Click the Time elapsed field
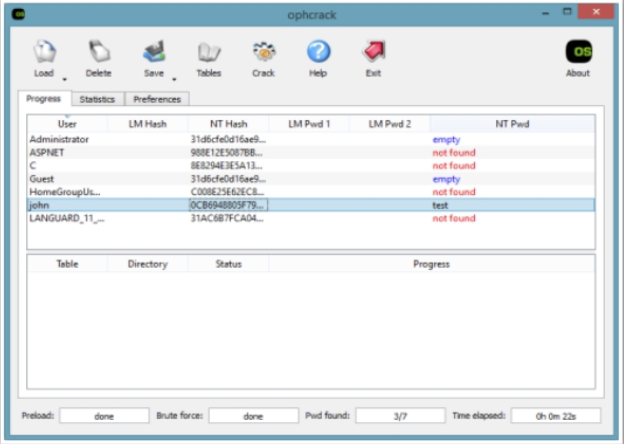Screen dimensions: 624x444 (556, 416)
